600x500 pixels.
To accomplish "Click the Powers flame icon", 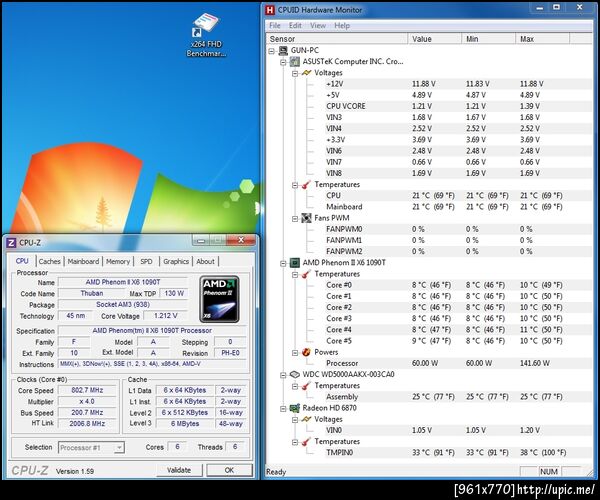I will [306, 352].
